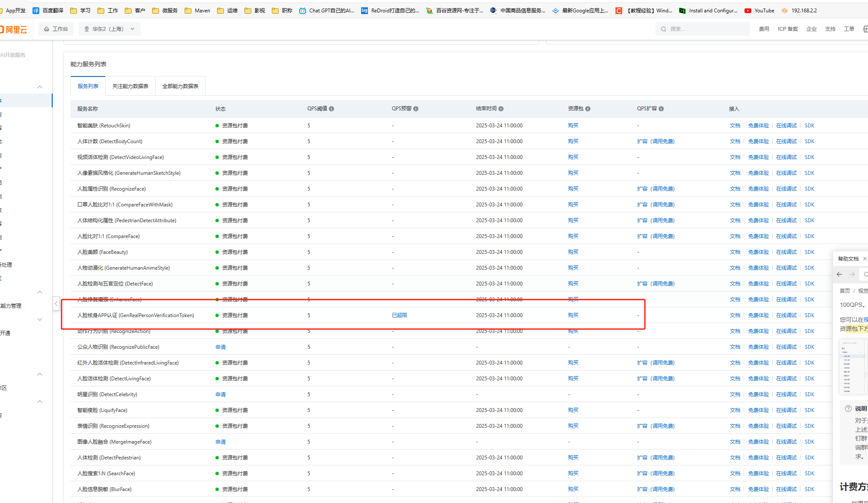Collapse the first sidebar section chevron

click(40, 87)
